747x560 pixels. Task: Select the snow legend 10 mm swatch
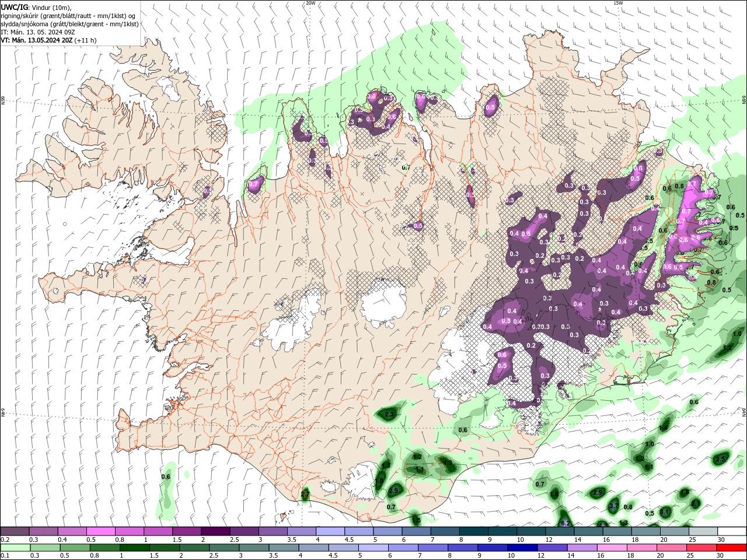pos(531,531)
